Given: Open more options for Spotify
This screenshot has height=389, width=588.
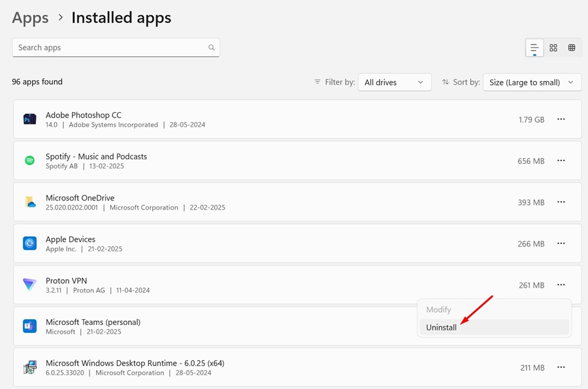Looking at the screenshot, I should click(561, 161).
